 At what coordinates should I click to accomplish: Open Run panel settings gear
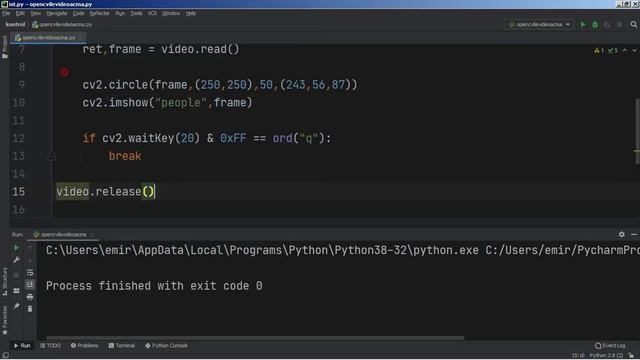pos(622,234)
